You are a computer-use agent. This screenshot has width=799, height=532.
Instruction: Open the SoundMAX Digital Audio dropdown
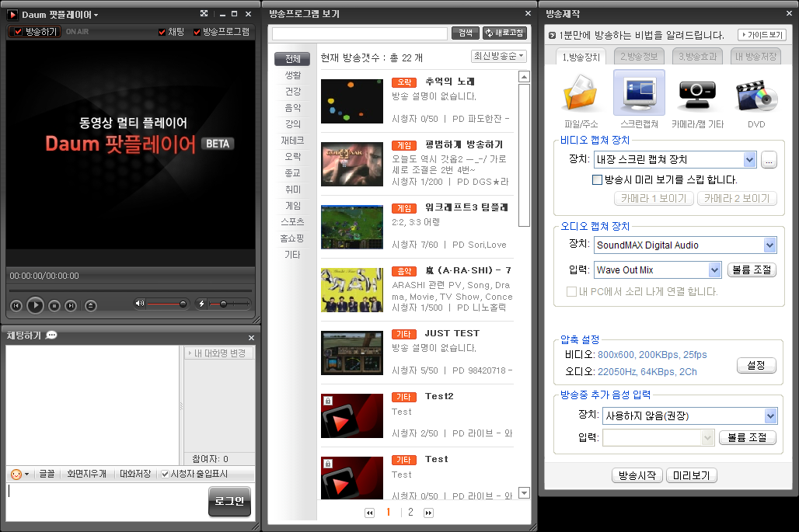click(770, 245)
